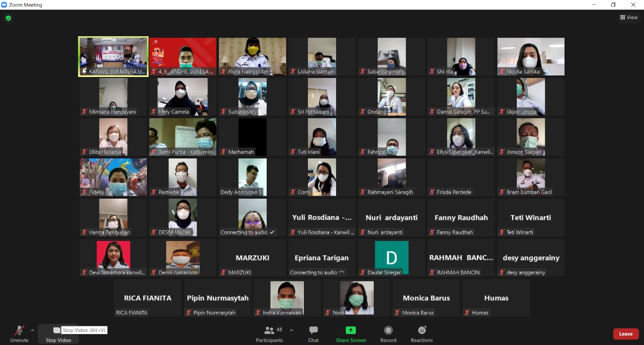Select the KANWIL SUMATERA video tile

[113, 56]
